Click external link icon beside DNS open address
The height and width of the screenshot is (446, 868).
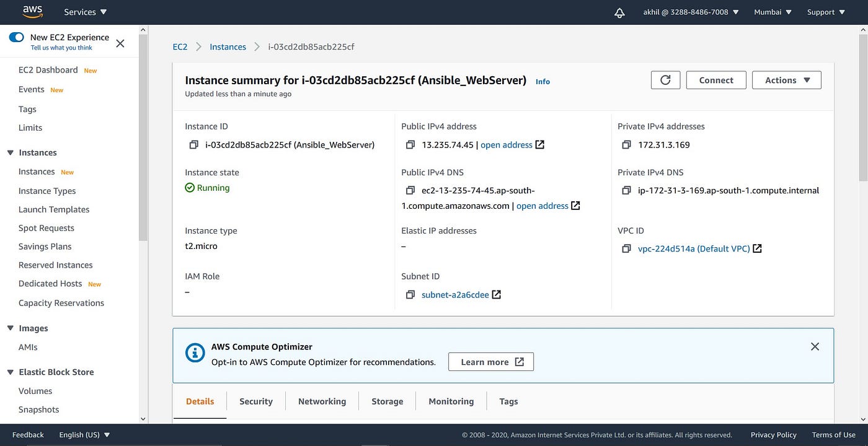(575, 205)
